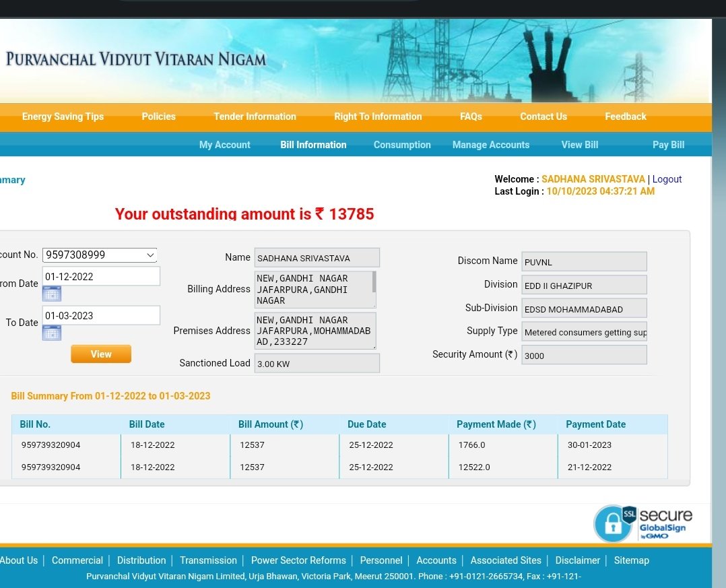The height and width of the screenshot is (588, 726).
Task: Click the Bill Summary date range heading
Action: 110,396
